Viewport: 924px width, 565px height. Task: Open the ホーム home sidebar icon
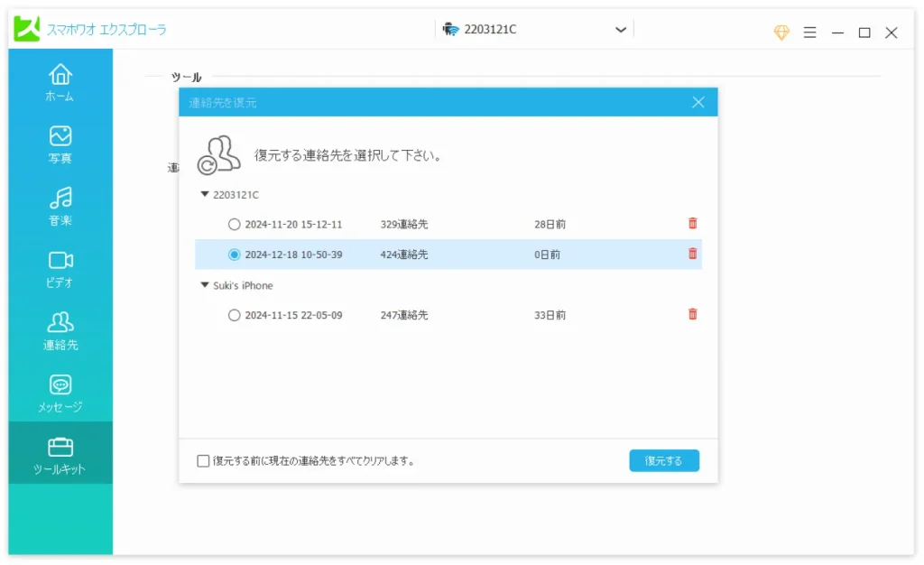60,81
